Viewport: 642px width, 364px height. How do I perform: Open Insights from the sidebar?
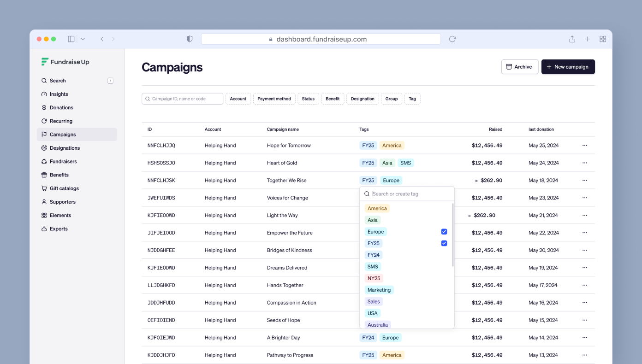[x=59, y=94]
